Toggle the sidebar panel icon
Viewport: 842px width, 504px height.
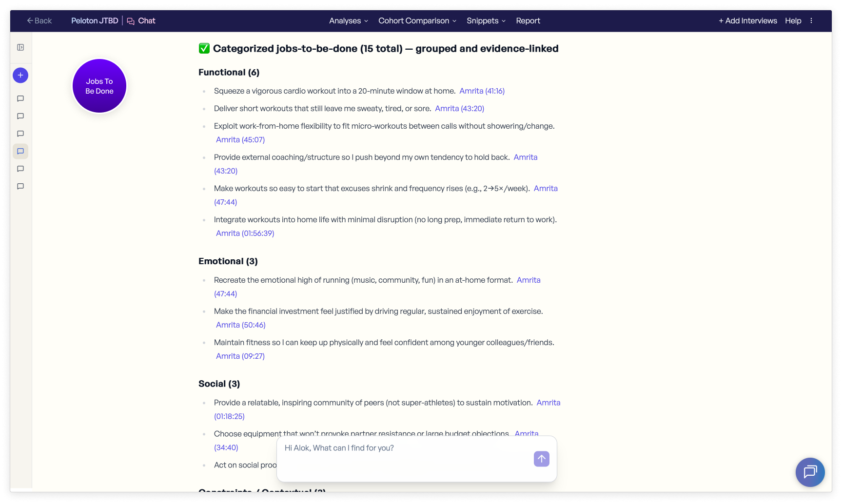(20, 47)
